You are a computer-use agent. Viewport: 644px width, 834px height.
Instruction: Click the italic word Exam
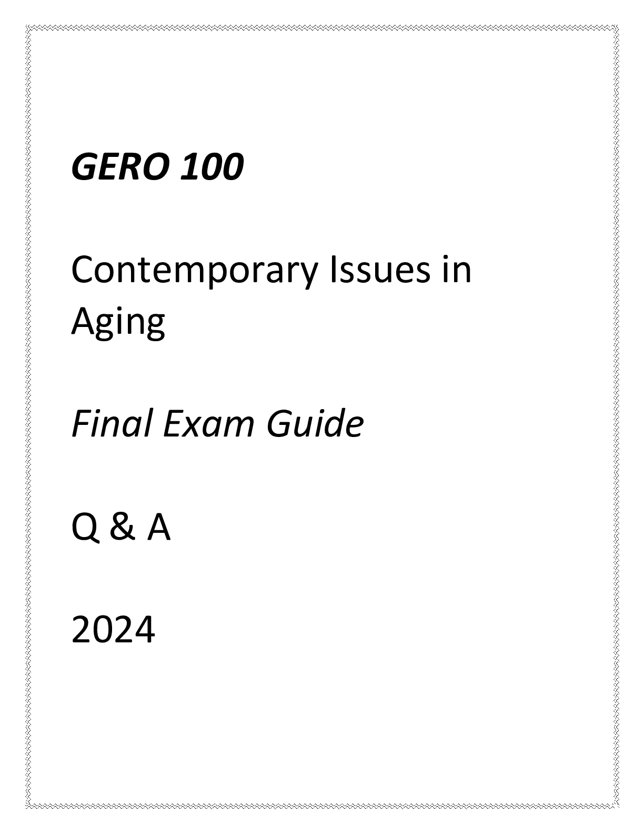pyautogui.click(x=209, y=424)
